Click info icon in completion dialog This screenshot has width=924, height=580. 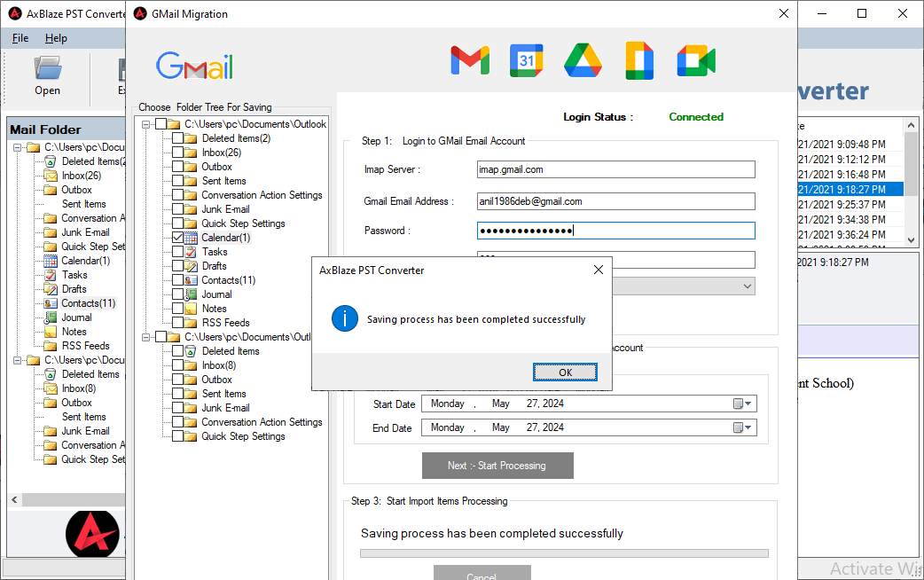pyautogui.click(x=345, y=319)
